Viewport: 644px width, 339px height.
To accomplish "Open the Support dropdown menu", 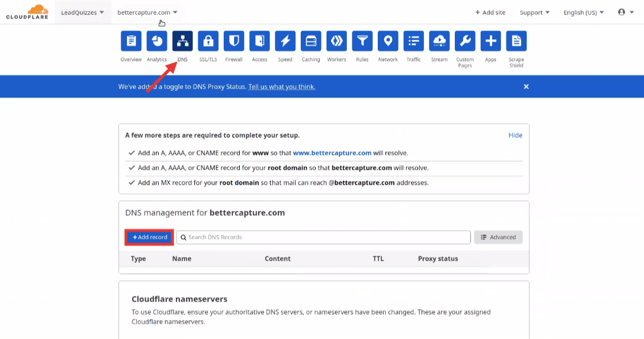I will (534, 13).
